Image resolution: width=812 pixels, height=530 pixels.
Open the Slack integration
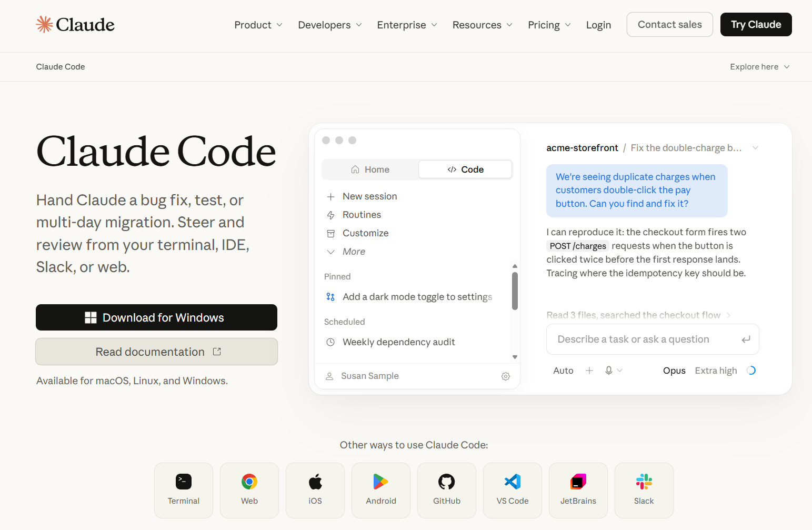644,491
